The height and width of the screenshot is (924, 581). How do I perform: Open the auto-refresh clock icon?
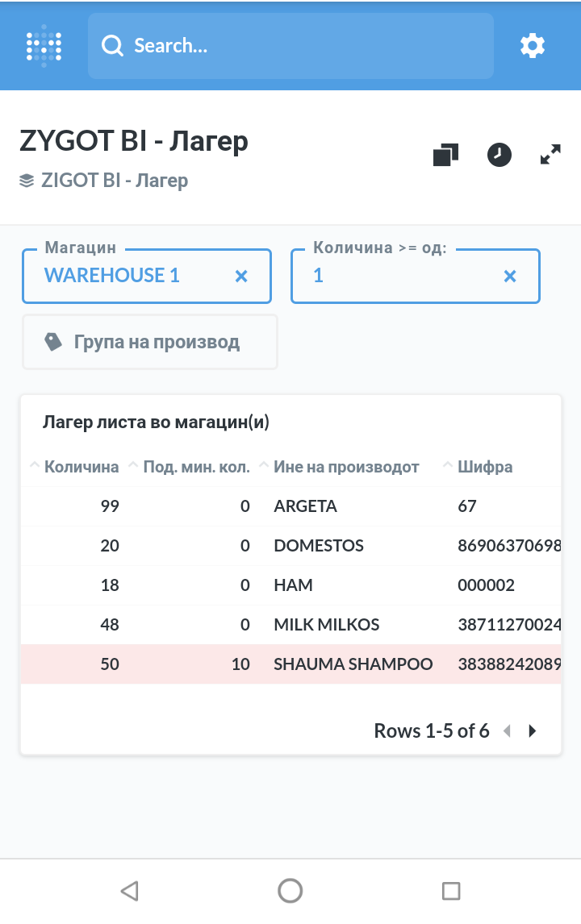point(499,155)
